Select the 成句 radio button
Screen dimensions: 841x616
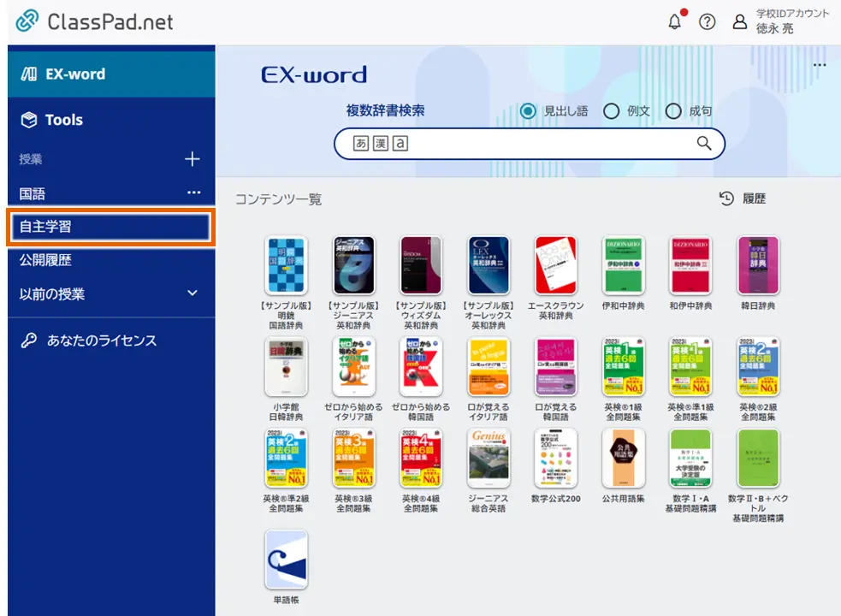[x=673, y=111]
